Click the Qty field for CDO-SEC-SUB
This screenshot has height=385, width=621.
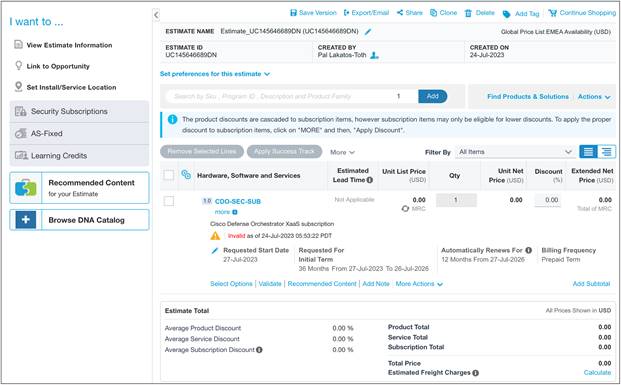point(456,200)
